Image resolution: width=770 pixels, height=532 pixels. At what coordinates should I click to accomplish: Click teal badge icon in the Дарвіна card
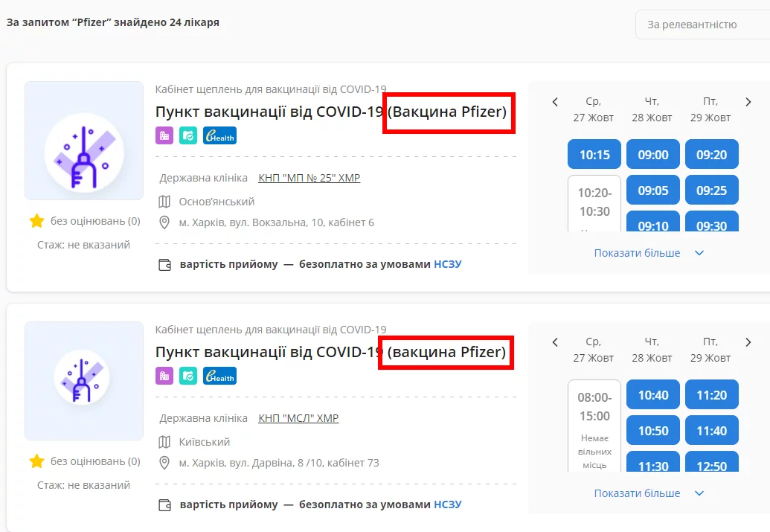[x=188, y=376]
